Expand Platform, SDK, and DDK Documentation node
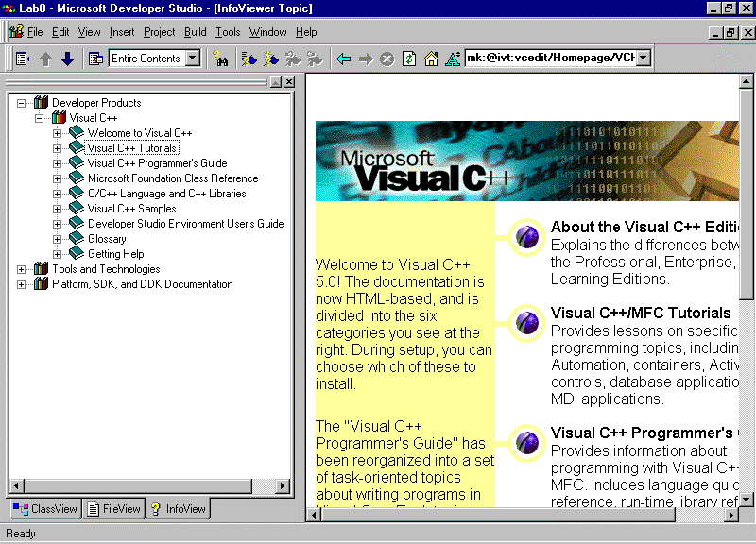The width and height of the screenshot is (756, 544). tap(21, 285)
